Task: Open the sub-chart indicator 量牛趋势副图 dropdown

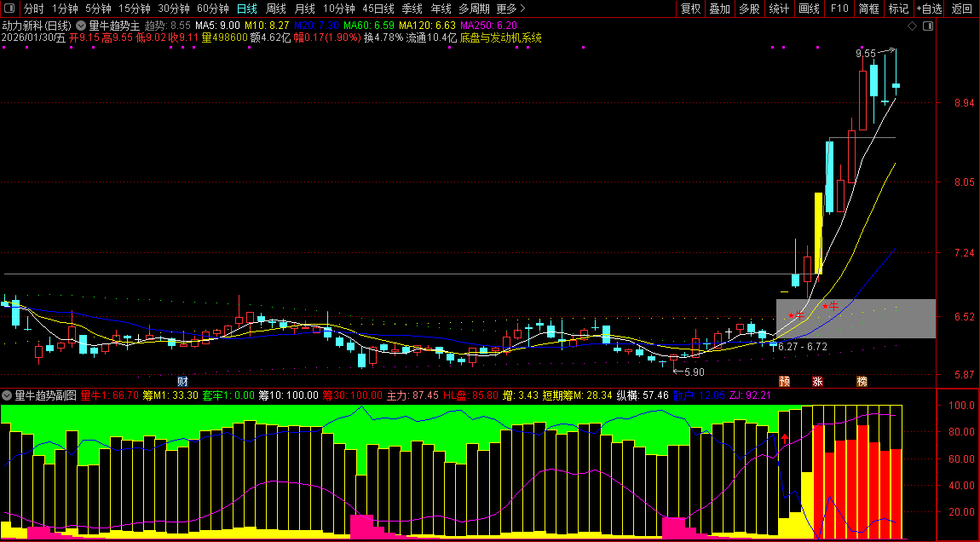Action: tap(7, 395)
